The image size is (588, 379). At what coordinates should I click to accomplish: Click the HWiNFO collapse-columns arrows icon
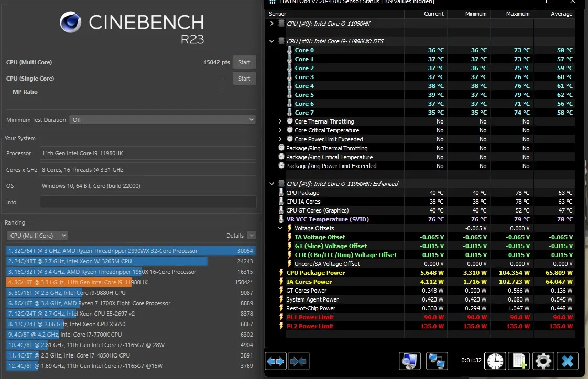299,361
